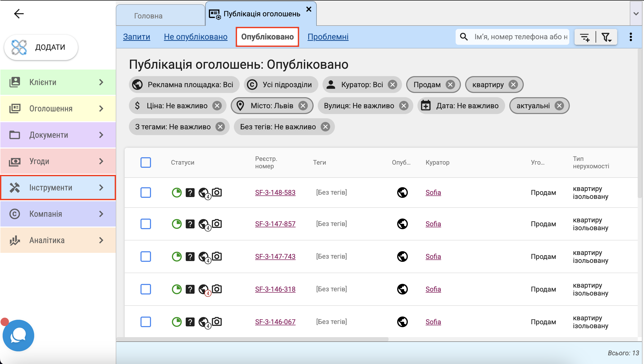This screenshot has height=364, width=644.
Task: Click published globe icon in SF-3-146-067 row
Action: (402, 322)
